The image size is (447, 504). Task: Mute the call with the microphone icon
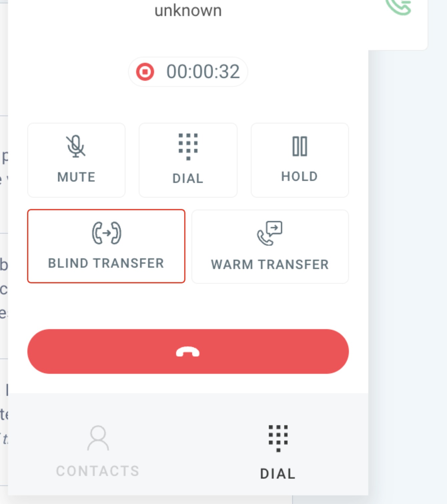point(76,146)
